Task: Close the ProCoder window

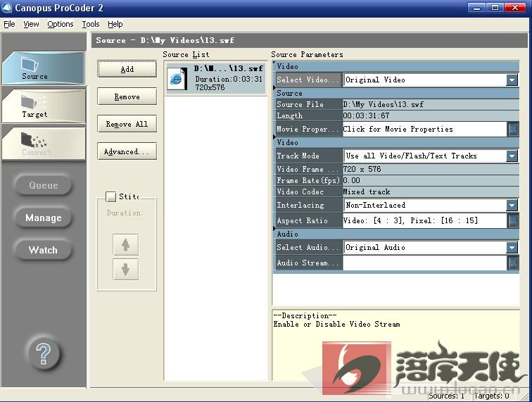Action: pos(515,8)
